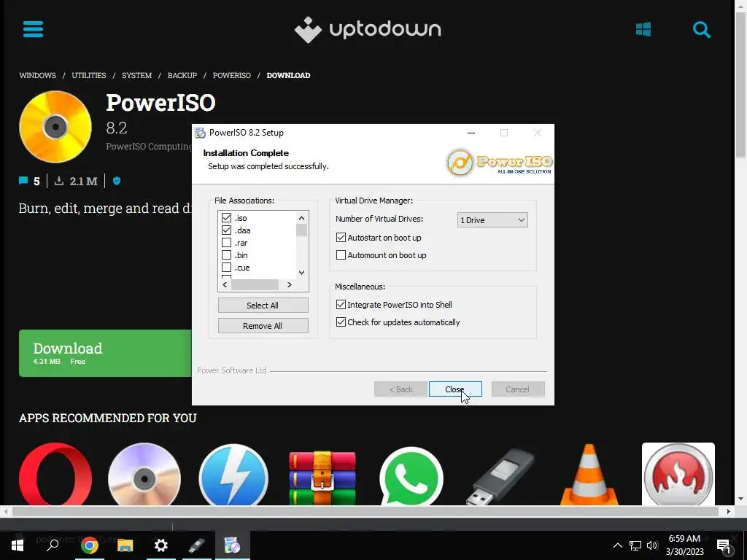Image resolution: width=747 pixels, height=560 pixels.
Task: Click the 'APPS RECOMMENDED FOR YOU' heading
Action: click(108, 418)
